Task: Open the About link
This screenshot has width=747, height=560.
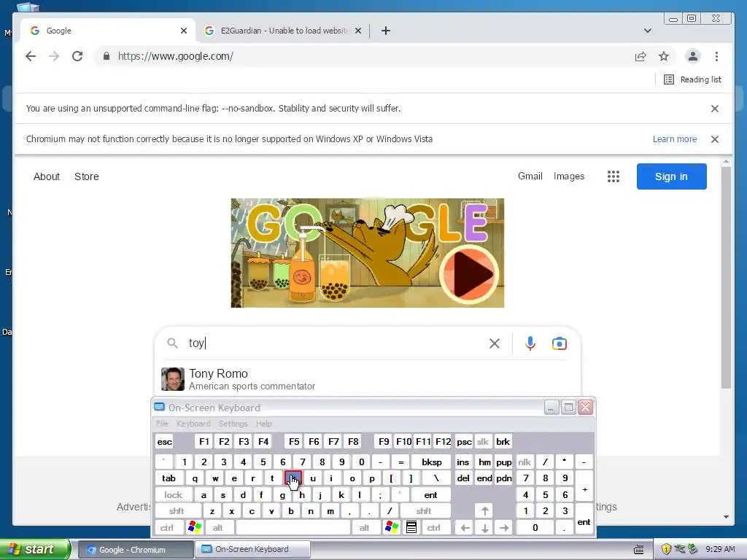Action: click(x=47, y=176)
